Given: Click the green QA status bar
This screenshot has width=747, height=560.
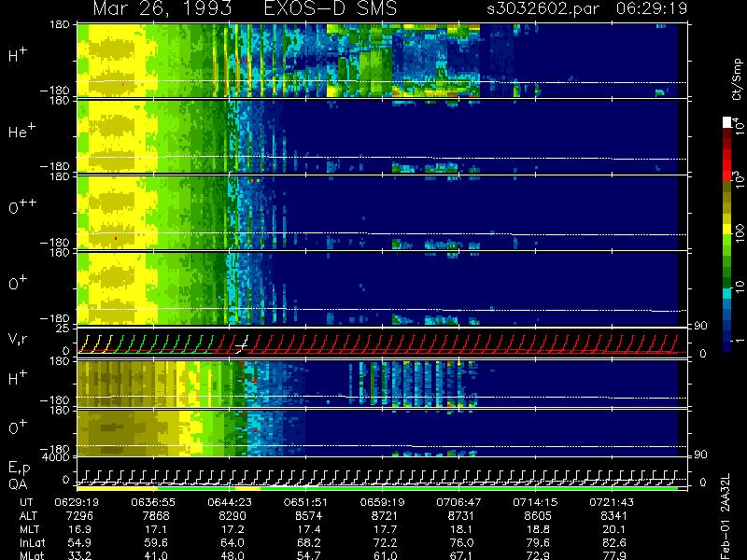Looking at the screenshot, I should pyautogui.click(x=470, y=488).
